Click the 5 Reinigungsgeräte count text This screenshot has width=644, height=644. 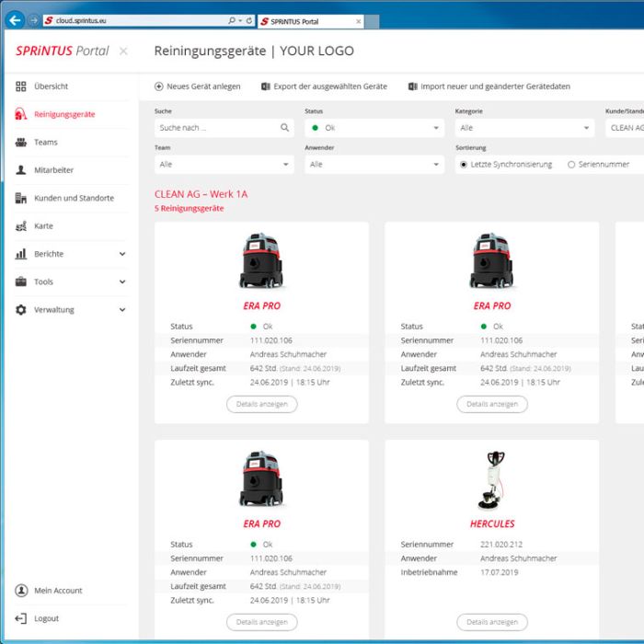[x=190, y=209]
